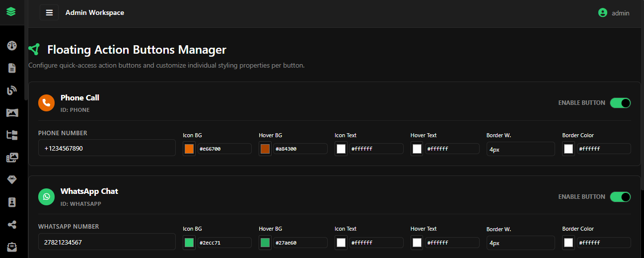Open WhatsApp Border Color swatch
Viewport: 644px width, 258px height.
569,243
